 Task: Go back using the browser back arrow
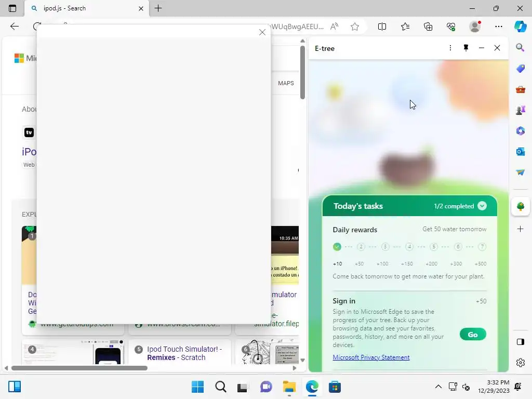[15, 26]
